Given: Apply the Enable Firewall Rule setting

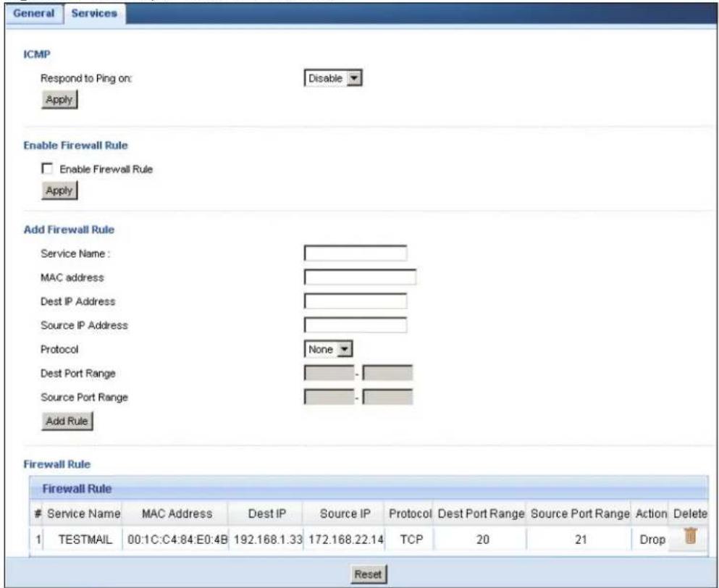Looking at the screenshot, I should 59,190.
